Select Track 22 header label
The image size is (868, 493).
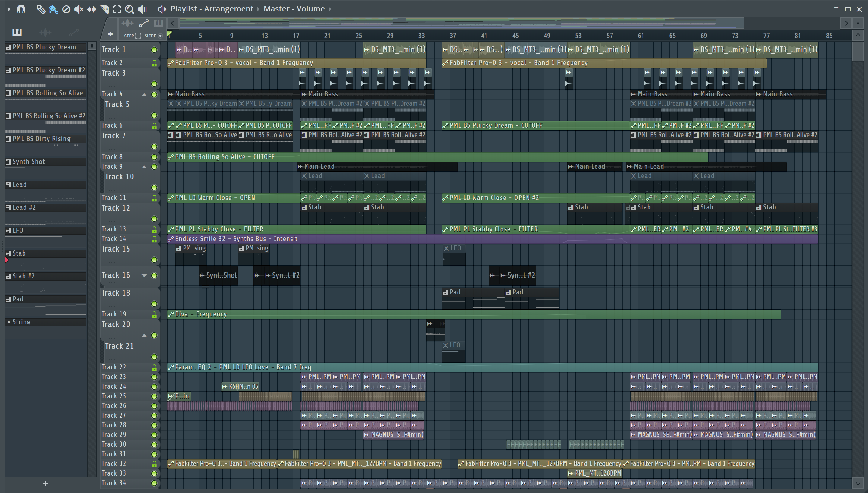[x=114, y=367]
